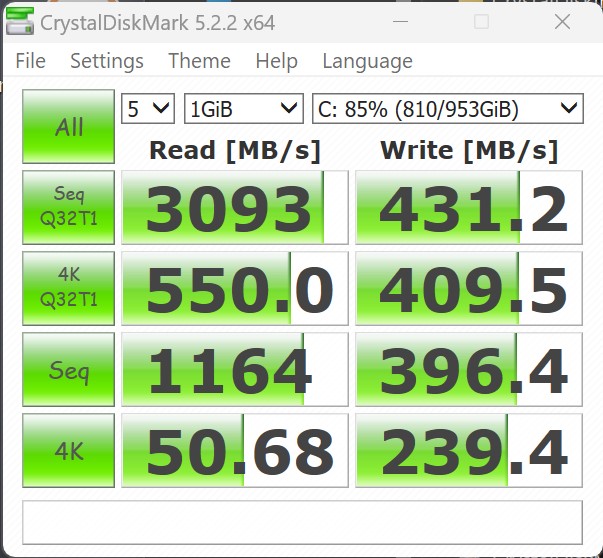603x558 pixels.
Task: Click the empty comment field at bottom
Action: pyautogui.click(x=302, y=521)
